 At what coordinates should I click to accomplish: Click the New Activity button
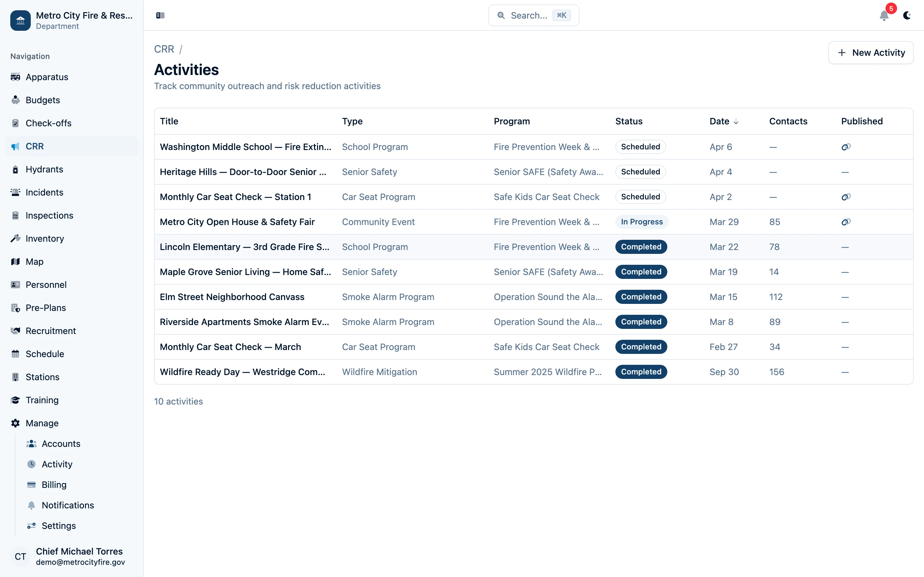pyautogui.click(x=870, y=52)
